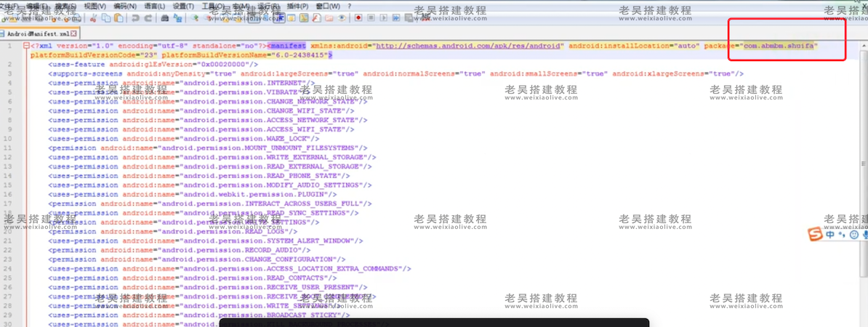
Task: Click the text android.permission.MOUNT_UNMOUNT_FILESYSTEMS
Action: (x=259, y=148)
